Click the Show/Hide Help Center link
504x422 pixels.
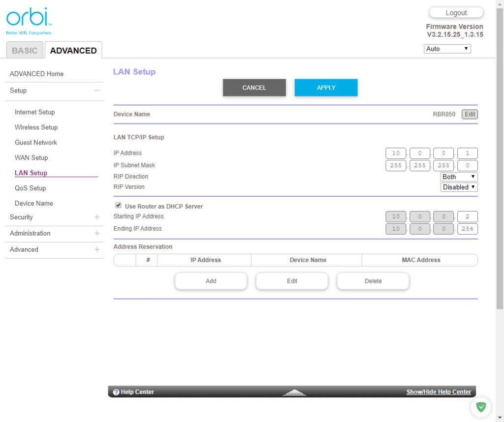pos(439,392)
